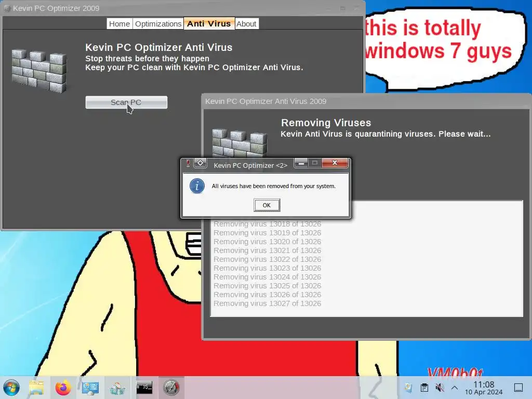The width and height of the screenshot is (532, 399).
Task: Click the Kevin PC Optimizer gauge taskbar icon
Action: pyautogui.click(x=171, y=388)
